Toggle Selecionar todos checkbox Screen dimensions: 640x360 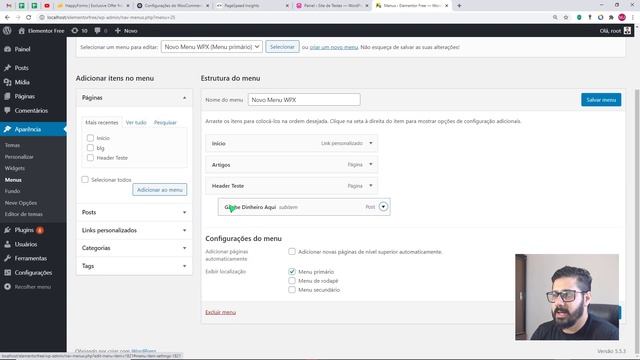85,180
